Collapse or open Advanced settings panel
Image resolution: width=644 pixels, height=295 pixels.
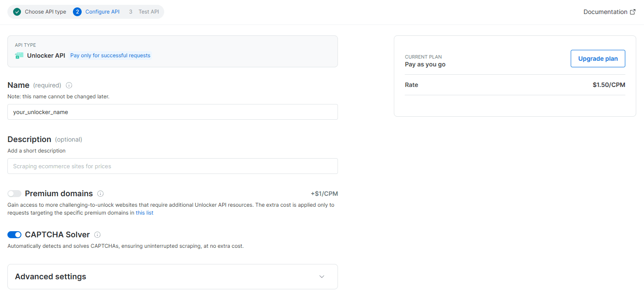(x=172, y=277)
